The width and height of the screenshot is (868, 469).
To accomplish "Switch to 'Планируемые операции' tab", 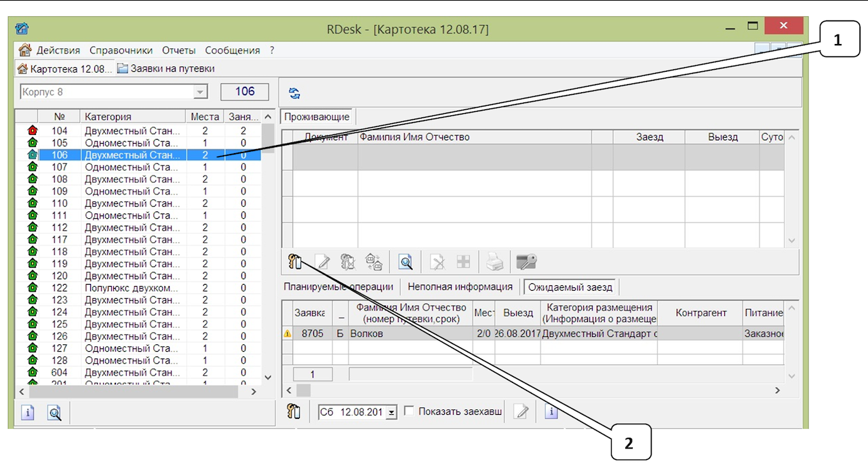I will pyautogui.click(x=338, y=287).
